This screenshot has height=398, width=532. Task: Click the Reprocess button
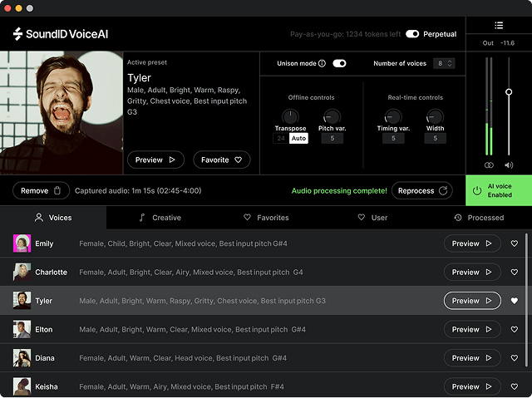pos(422,190)
